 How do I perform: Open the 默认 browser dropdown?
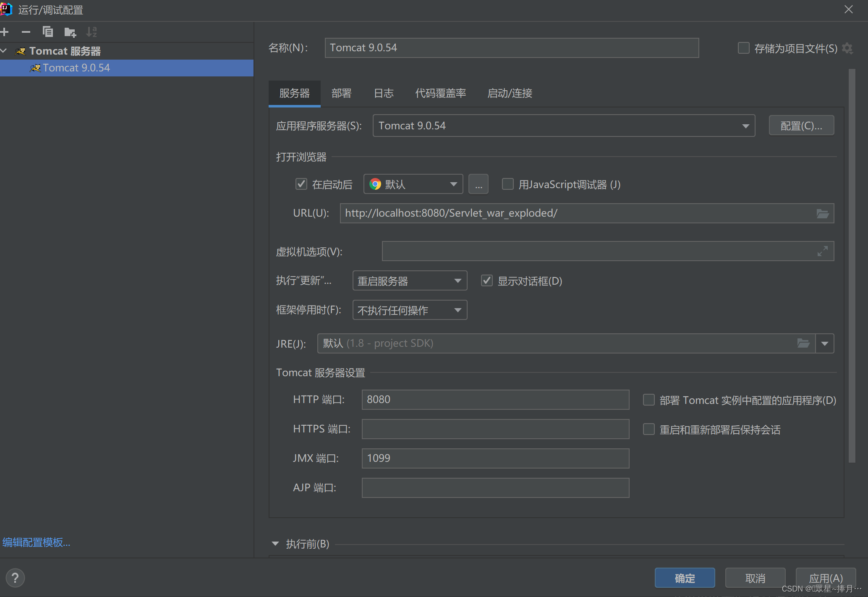[x=413, y=184]
